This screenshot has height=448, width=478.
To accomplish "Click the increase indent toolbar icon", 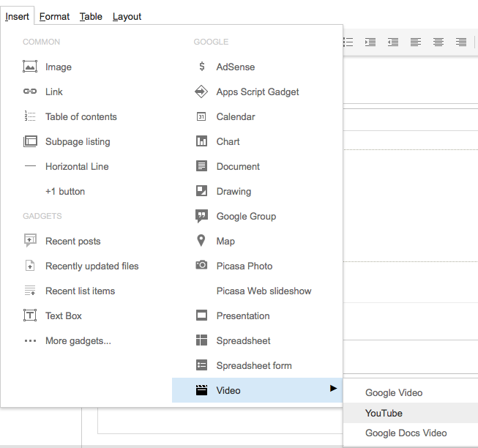I will 370,42.
